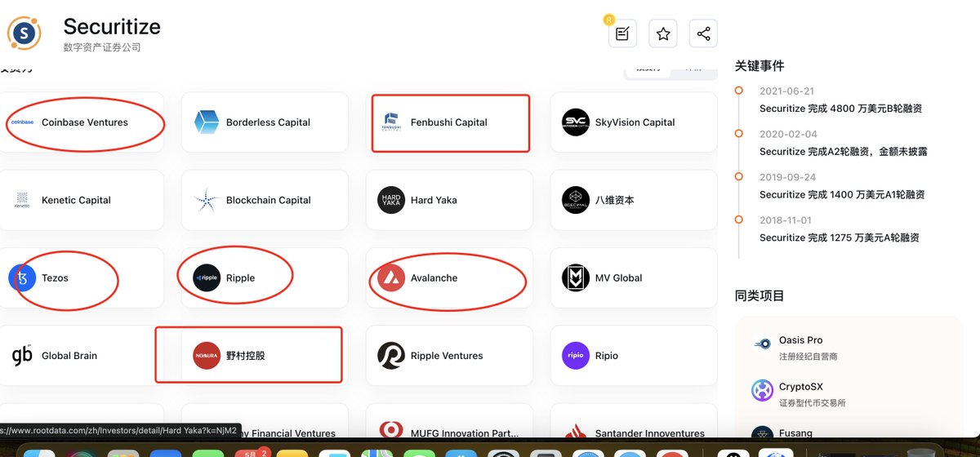
Task: Click event text 'Securitize 完成 1400 万美元A1轮融资'
Action: click(x=842, y=195)
